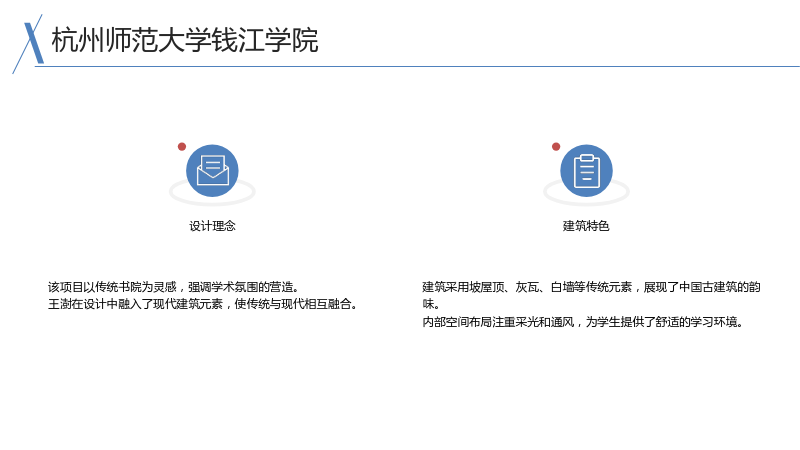Select the slide title 杭州师范大学钱江学院

tap(185, 40)
